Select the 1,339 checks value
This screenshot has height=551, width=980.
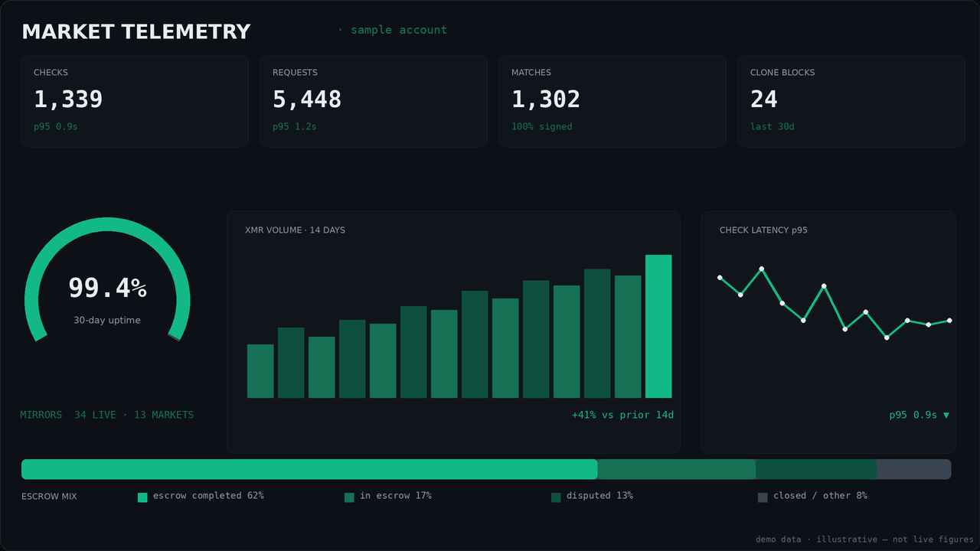pyautogui.click(x=68, y=99)
